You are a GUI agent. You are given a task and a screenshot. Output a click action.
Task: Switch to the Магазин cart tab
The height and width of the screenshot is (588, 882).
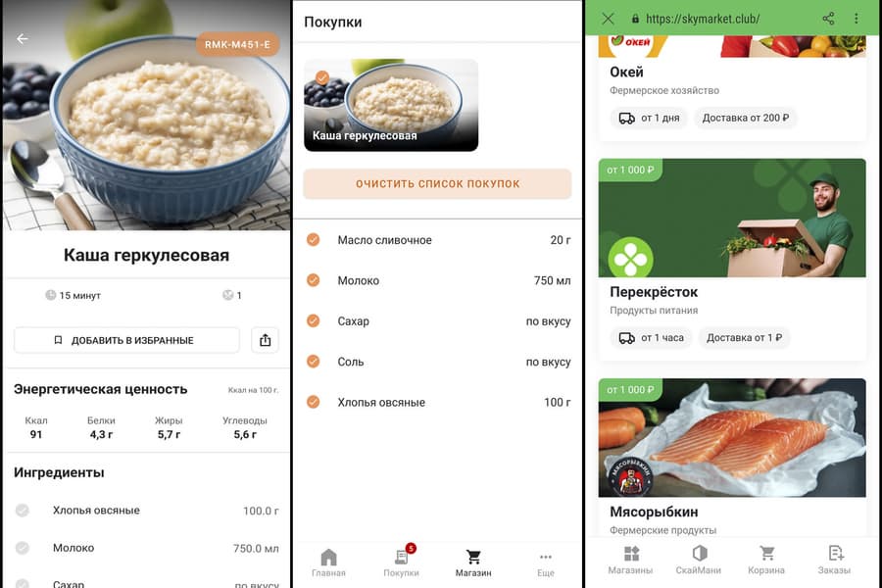pyautogui.click(x=473, y=563)
